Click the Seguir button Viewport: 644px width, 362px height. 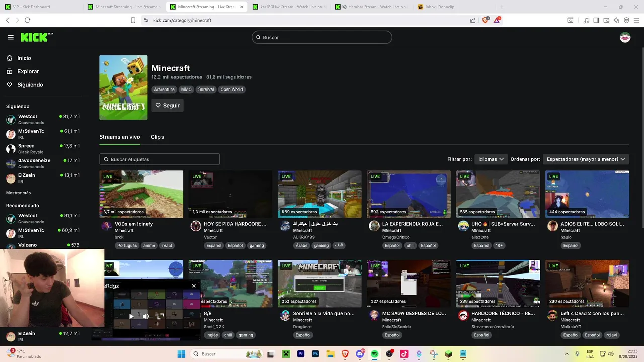168,105
